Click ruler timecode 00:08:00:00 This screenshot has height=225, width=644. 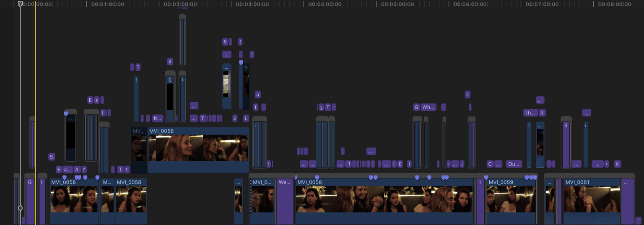[615, 4]
